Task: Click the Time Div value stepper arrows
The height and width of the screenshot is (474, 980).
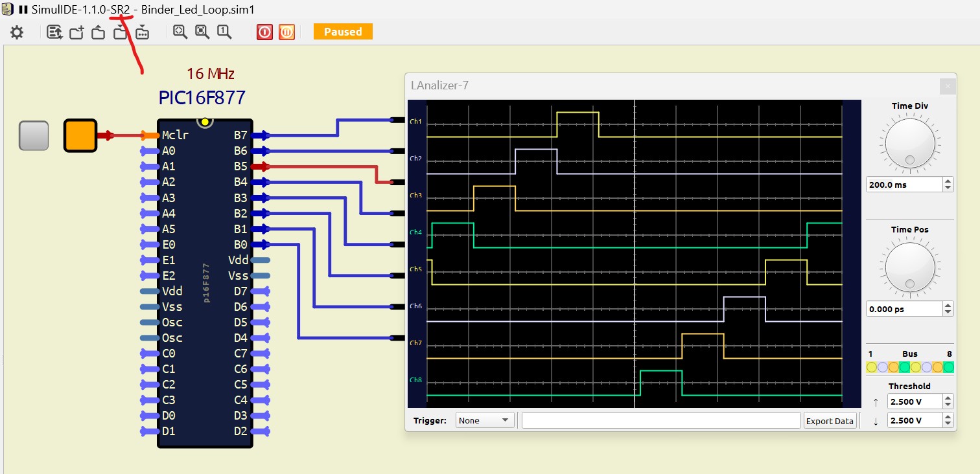Action: click(948, 185)
